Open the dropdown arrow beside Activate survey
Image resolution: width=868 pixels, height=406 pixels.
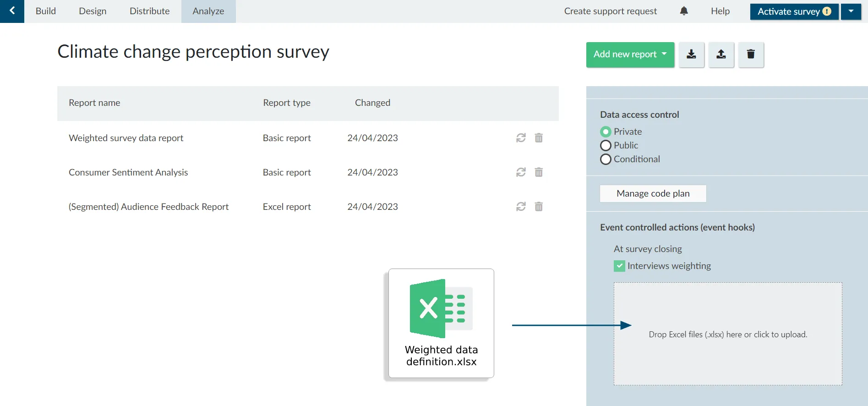pos(851,11)
